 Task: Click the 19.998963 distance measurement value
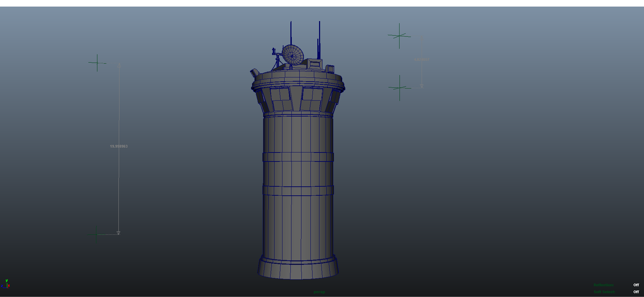coord(119,146)
